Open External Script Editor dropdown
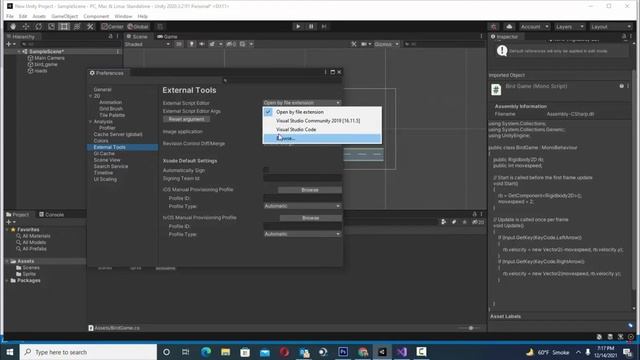The width and height of the screenshot is (640, 360). click(302, 102)
